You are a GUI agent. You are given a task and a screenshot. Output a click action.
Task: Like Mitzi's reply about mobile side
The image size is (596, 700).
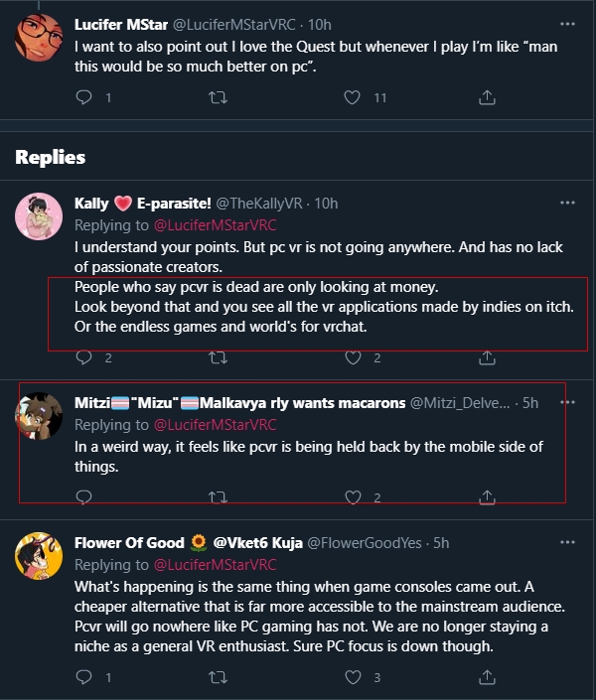pyautogui.click(x=352, y=496)
